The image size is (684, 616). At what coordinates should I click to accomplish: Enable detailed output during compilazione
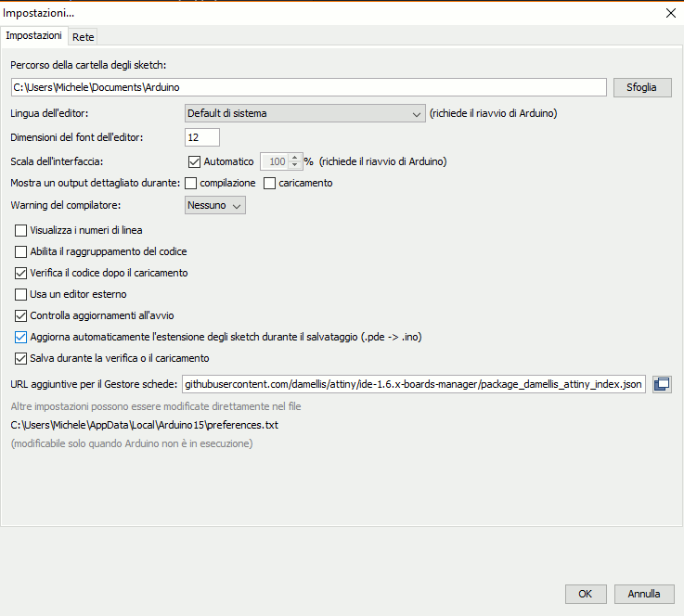tap(191, 183)
